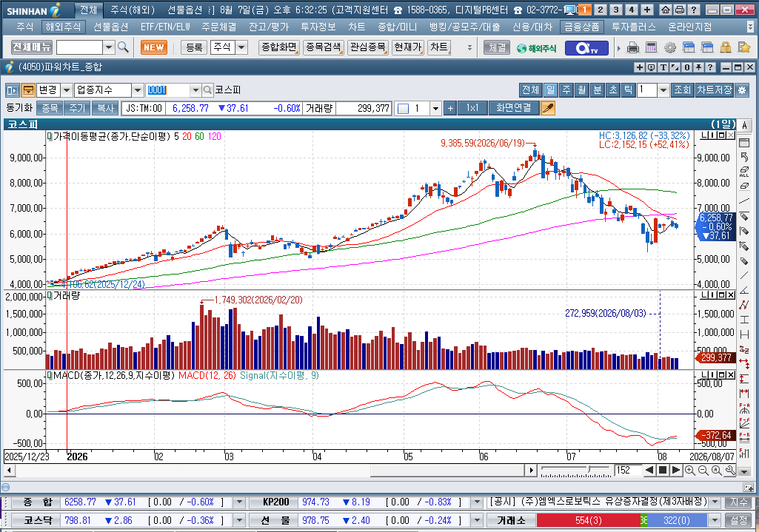Click the magnifier search icon beside 전체메뉴 box
Screen dimensions: 759x532
tap(123, 47)
